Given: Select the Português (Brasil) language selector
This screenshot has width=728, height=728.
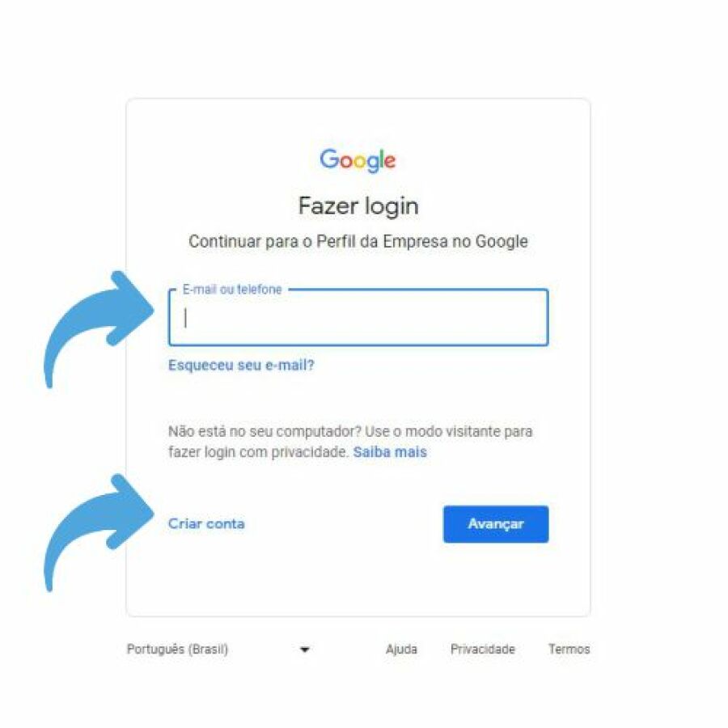Looking at the screenshot, I should [218, 649].
